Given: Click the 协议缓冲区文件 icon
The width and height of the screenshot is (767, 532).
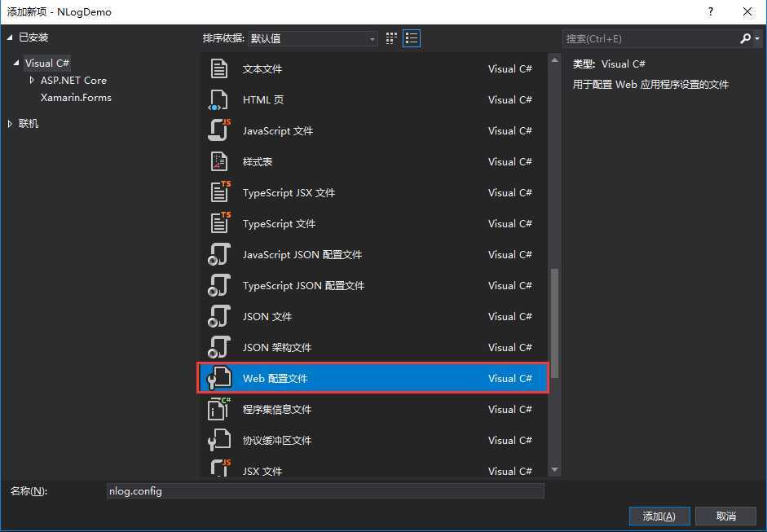Looking at the screenshot, I should pos(218,440).
